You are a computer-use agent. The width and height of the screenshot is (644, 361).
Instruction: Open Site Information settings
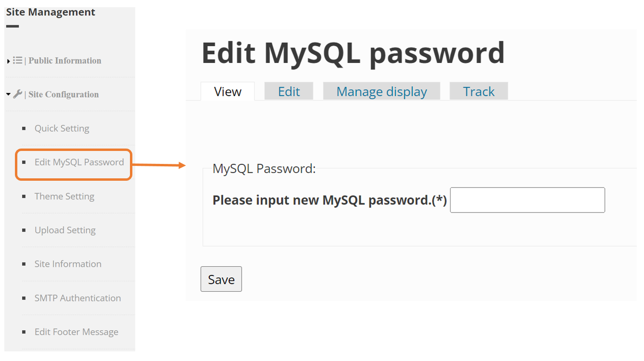[68, 264]
